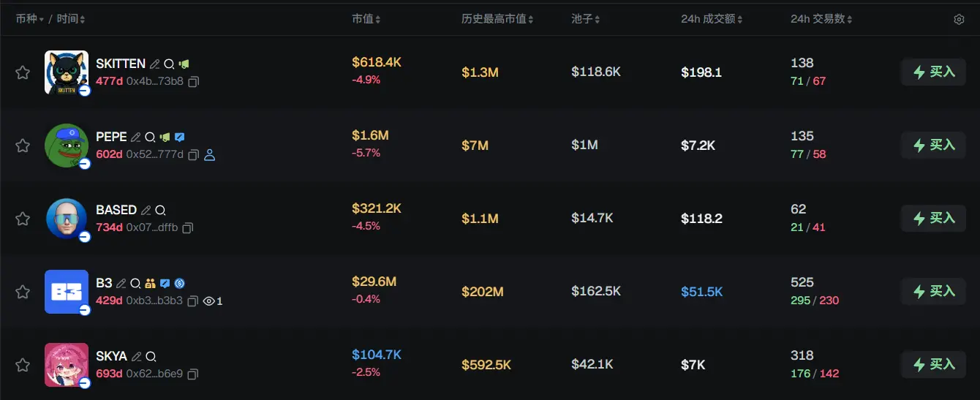Screen dimensions: 980x400
Task: Sort by 市值 column header
Action: (x=366, y=19)
